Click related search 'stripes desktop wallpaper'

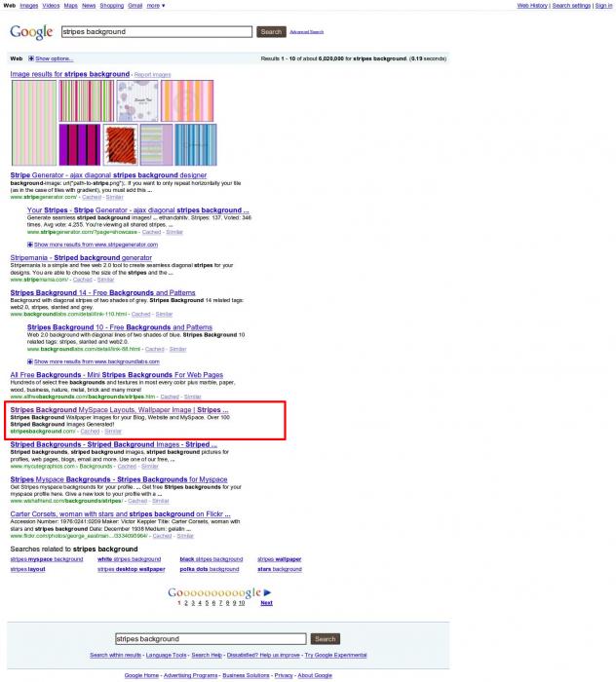131,569
